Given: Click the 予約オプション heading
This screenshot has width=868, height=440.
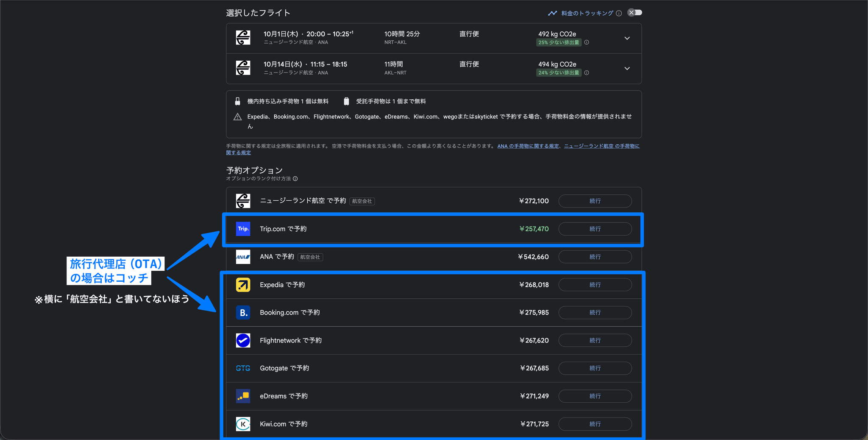Looking at the screenshot, I should click(x=254, y=170).
